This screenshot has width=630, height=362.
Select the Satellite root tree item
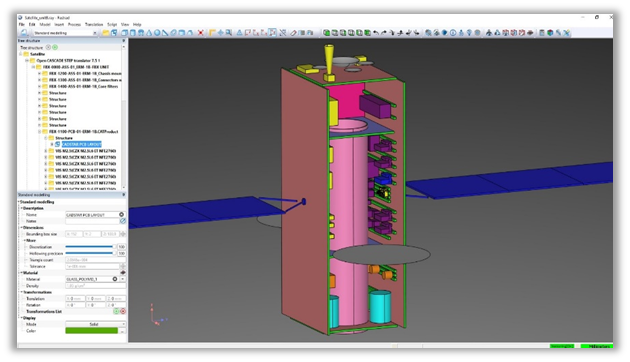click(37, 54)
